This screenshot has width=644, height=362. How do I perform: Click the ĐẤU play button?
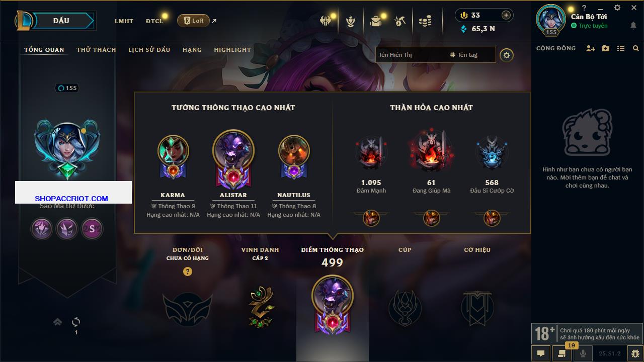click(61, 21)
